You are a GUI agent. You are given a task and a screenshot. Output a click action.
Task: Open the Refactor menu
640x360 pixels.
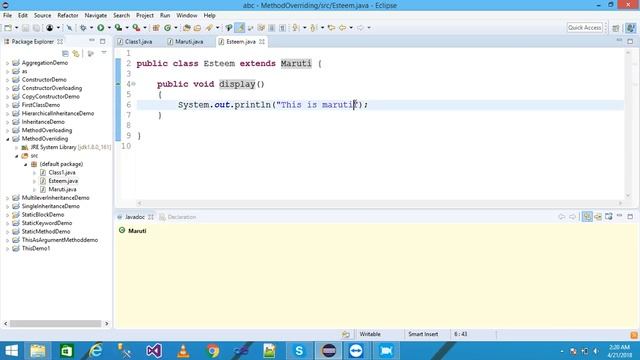click(x=68, y=16)
